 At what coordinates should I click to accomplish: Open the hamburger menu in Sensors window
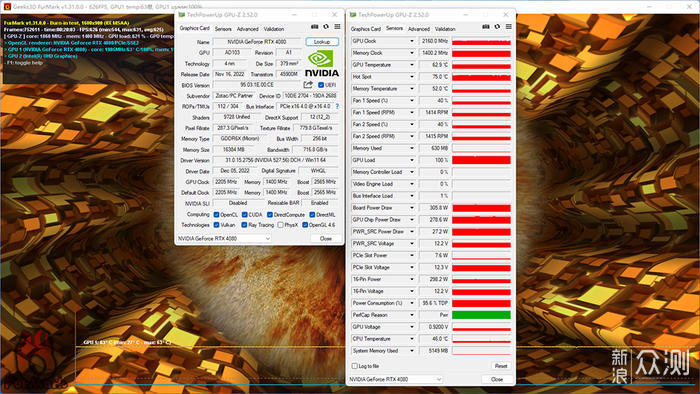508,27
